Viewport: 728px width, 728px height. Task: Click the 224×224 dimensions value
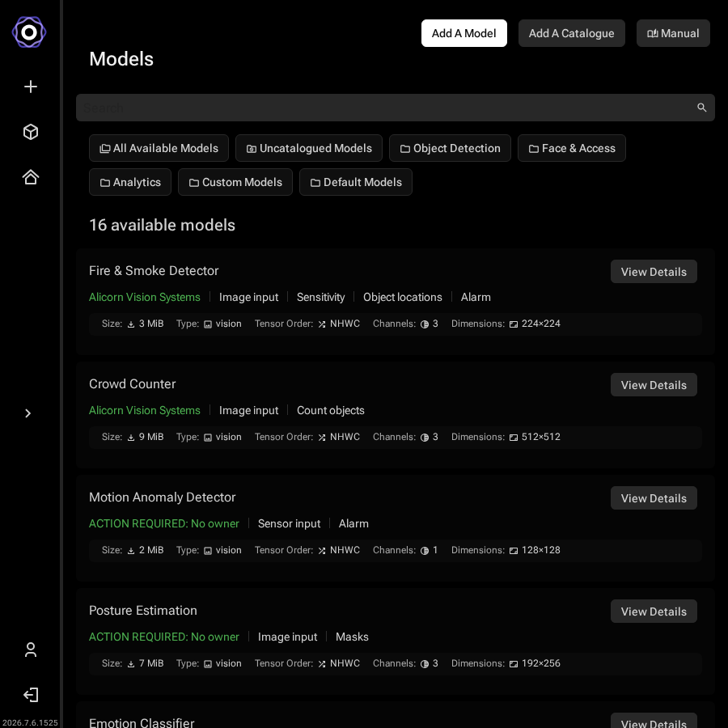(541, 324)
